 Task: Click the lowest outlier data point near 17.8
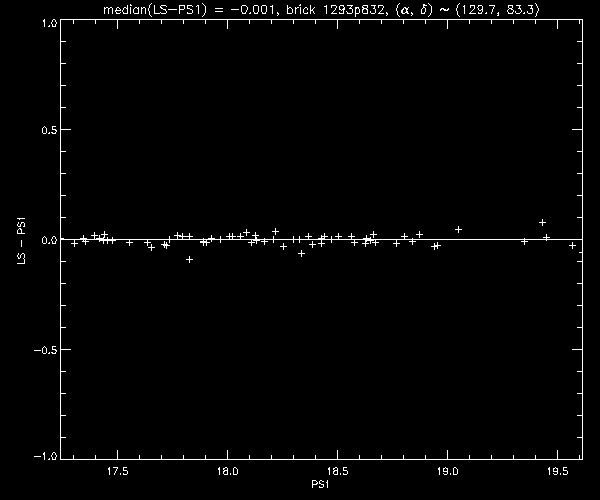click(189, 260)
